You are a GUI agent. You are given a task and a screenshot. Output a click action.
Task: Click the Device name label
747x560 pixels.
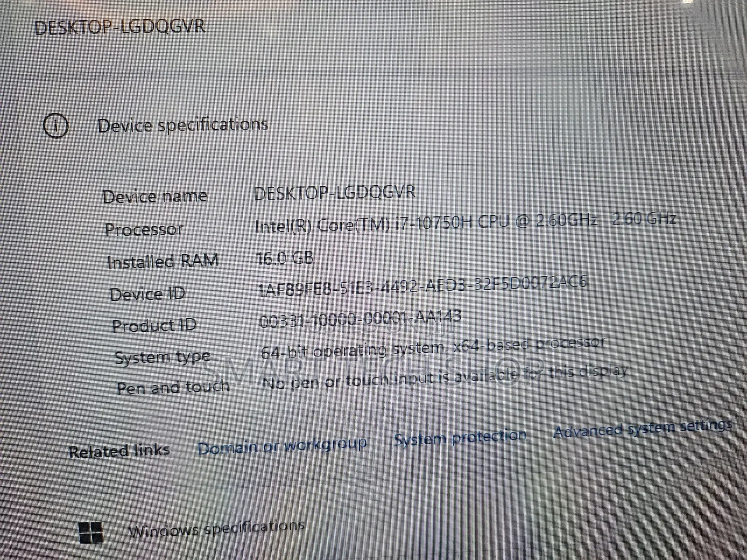coord(155,196)
